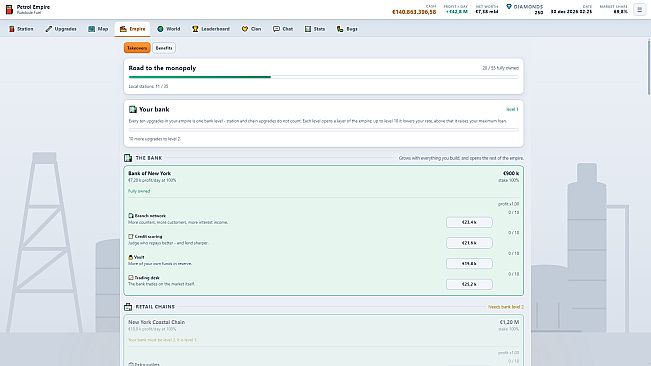Purchase the Vault upgrade for €19.8k
This screenshot has height=366, width=651.
tap(469, 264)
